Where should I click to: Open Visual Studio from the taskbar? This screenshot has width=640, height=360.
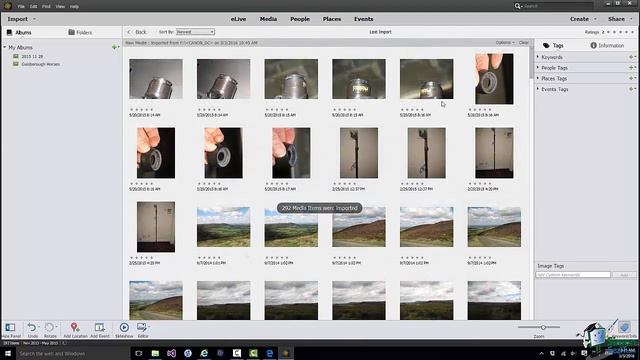click(171, 353)
